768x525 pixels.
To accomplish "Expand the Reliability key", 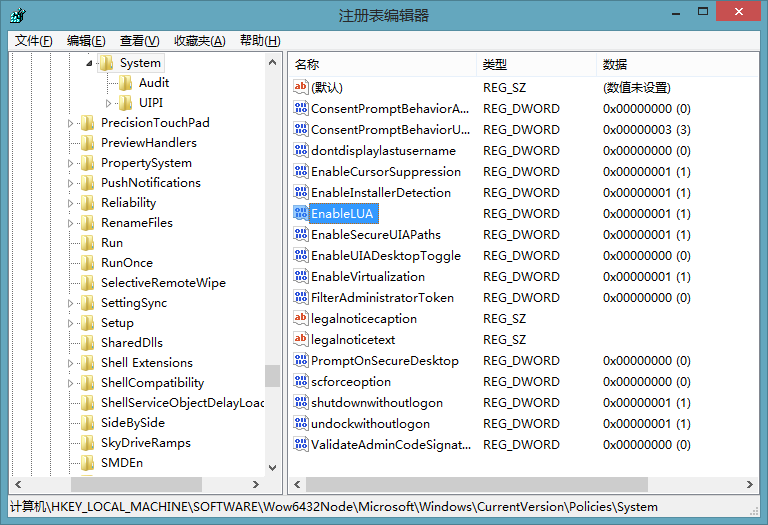I will pyautogui.click(x=71, y=203).
